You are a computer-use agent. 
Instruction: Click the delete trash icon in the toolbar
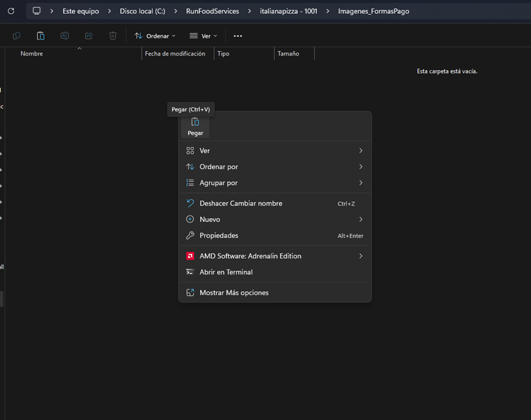(113, 35)
